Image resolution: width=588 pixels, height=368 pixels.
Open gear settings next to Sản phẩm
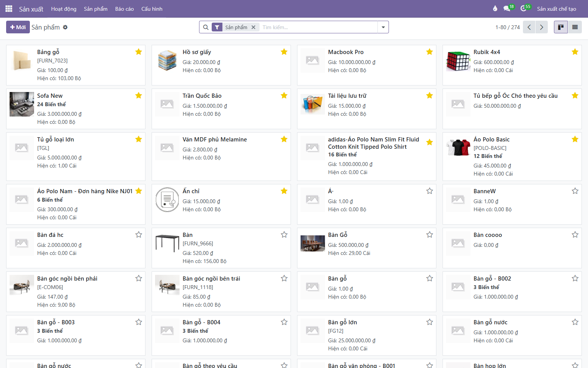point(65,27)
